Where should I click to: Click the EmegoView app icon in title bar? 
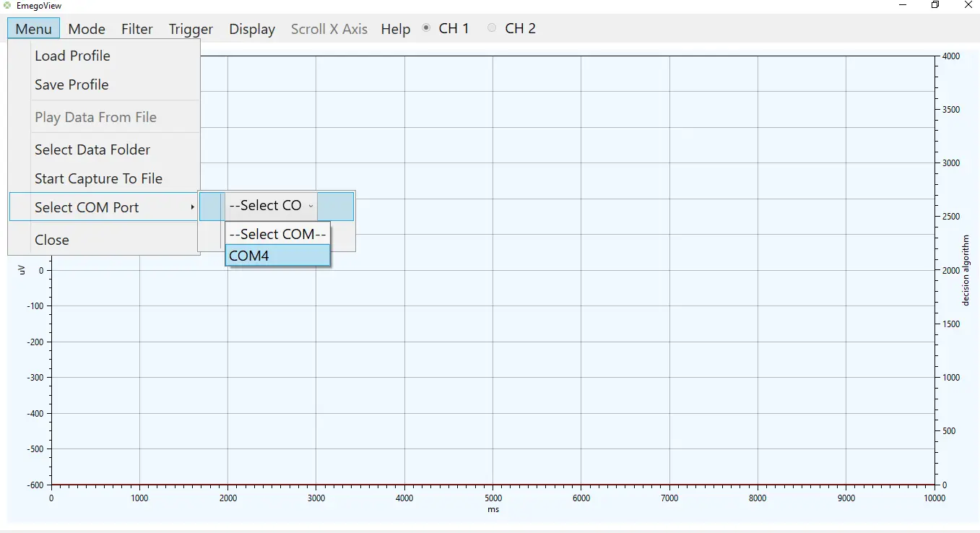click(7, 5)
